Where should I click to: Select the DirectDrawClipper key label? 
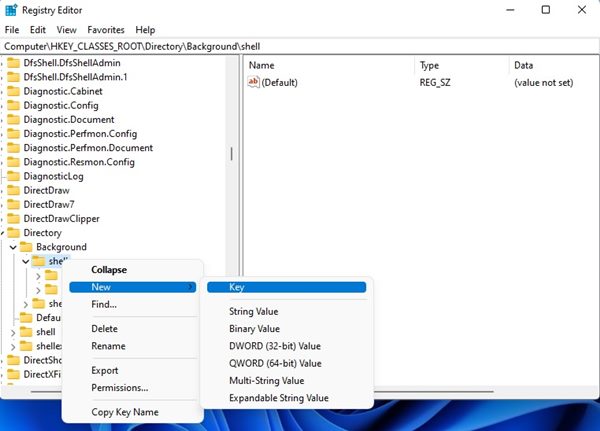click(62, 219)
